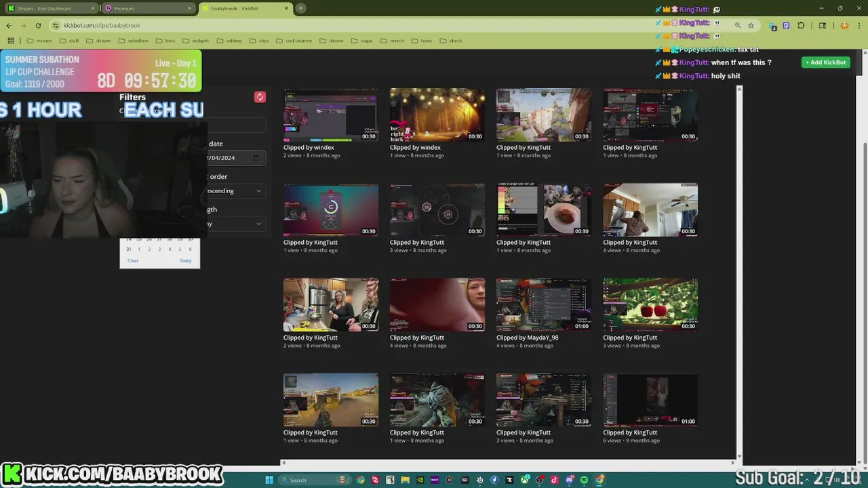Screen dimensions: 868x488
Task: Click the + Add KickBot button
Action: coord(825,62)
